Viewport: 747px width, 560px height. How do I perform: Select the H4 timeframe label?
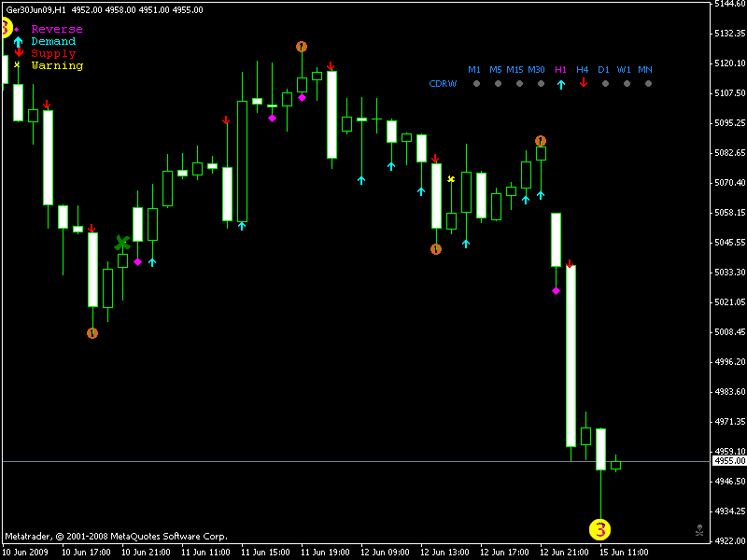pos(581,68)
